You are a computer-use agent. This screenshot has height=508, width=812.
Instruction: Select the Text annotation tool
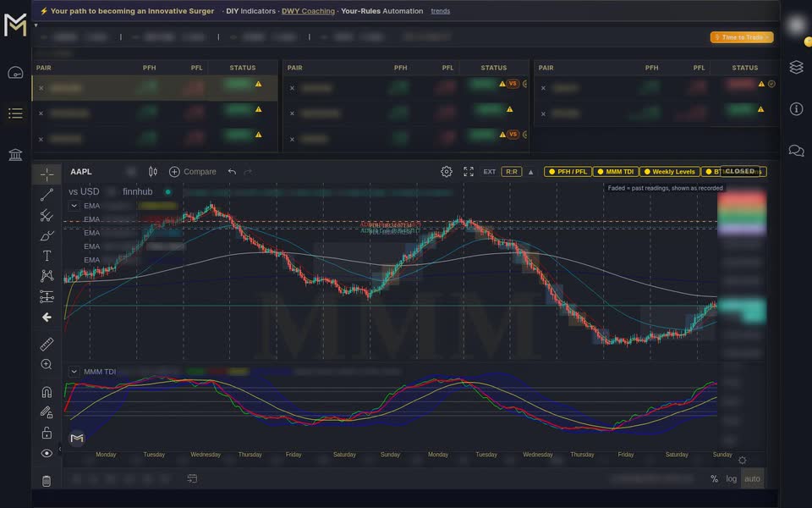tap(47, 256)
